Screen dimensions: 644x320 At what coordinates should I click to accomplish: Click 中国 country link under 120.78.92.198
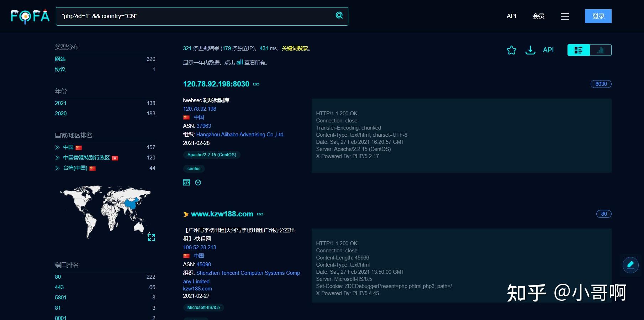(199, 117)
